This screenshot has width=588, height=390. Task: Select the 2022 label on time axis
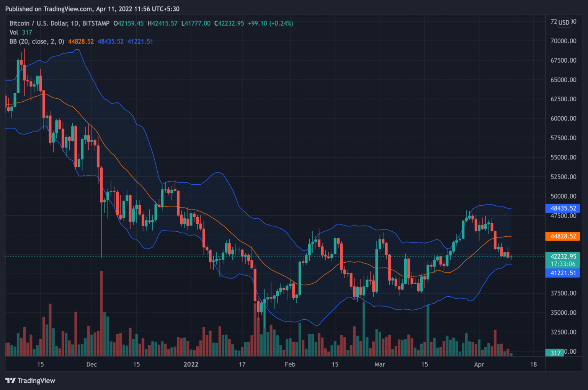point(191,364)
